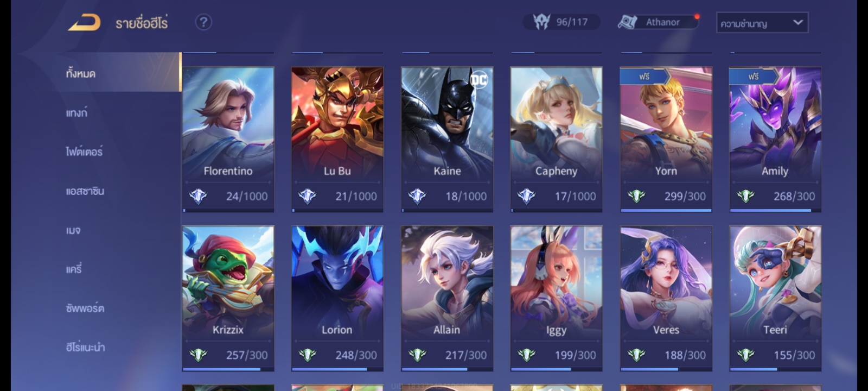Tap Yorn's green proficiency badge icon
The image size is (868, 391).
pyautogui.click(x=636, y=196)
